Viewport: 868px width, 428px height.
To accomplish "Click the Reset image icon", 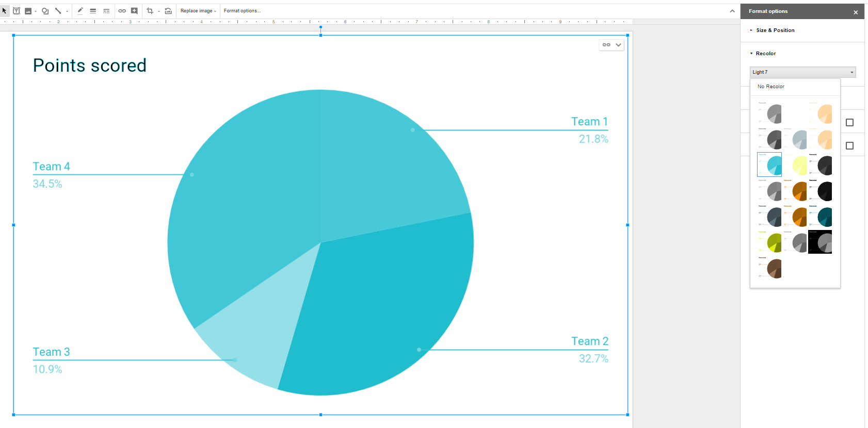I will 168,11.
